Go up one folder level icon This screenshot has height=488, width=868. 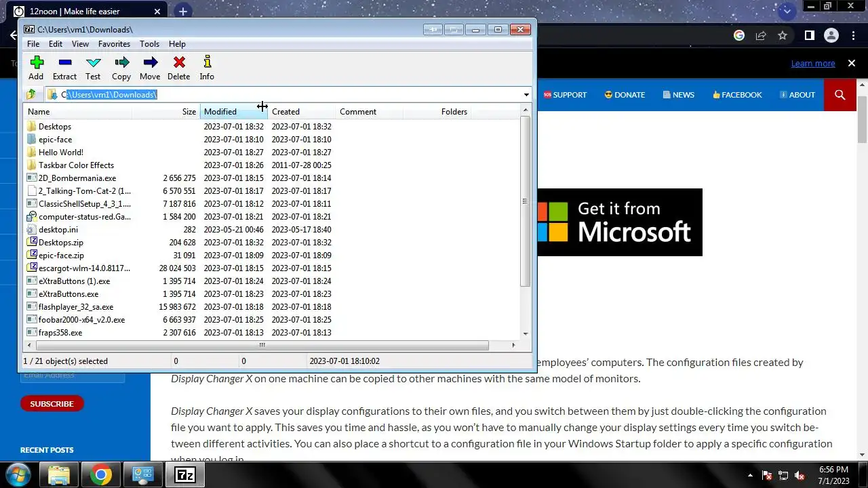click(x=31, y=95)
